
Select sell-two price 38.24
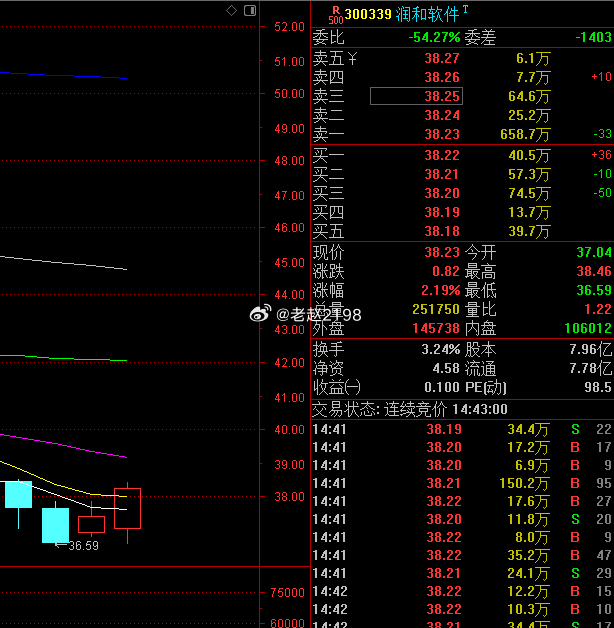[442, 115]
